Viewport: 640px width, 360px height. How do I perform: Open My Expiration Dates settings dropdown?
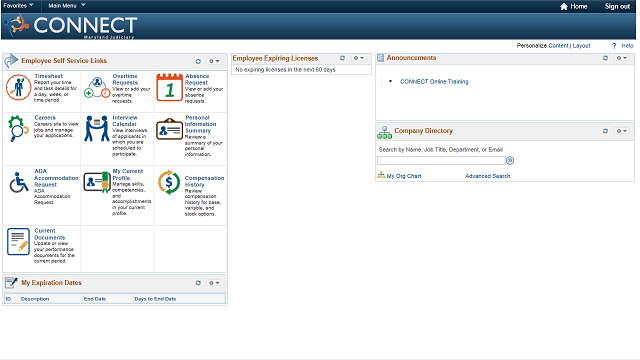pos(214,283)
